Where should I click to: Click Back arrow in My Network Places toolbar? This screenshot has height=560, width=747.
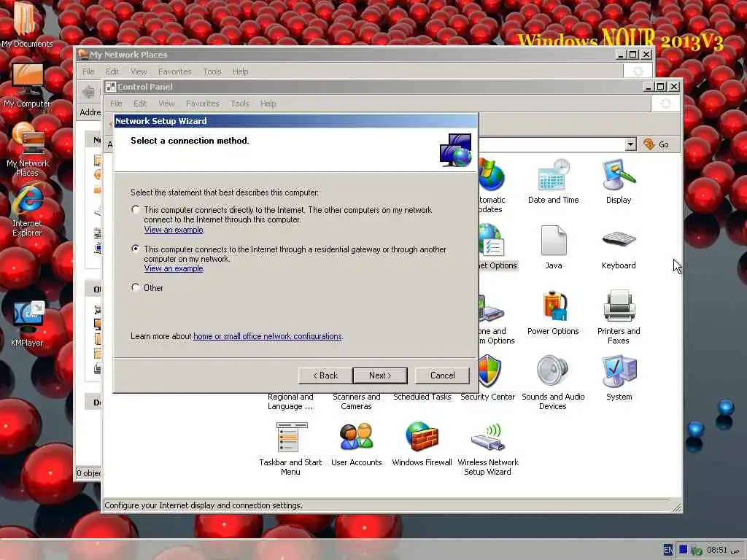[88, 91]
